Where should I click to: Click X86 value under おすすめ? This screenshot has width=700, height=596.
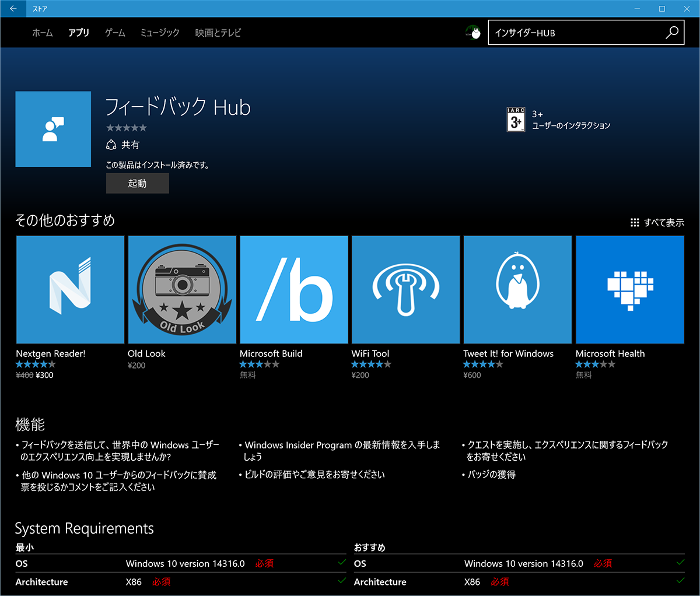tap(472, 582)
